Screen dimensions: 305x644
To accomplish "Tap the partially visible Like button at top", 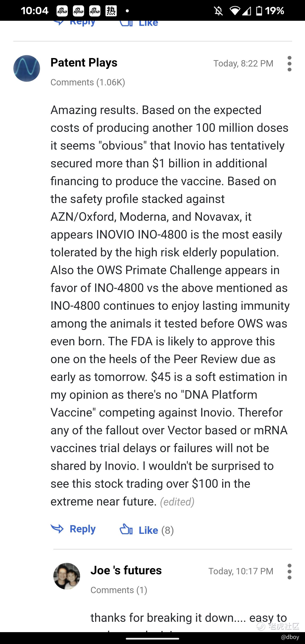I will click(139, 23).
